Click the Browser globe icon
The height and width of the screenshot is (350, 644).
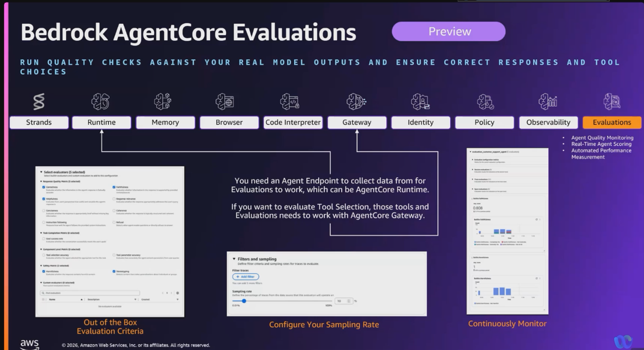(x=225, y=102)
